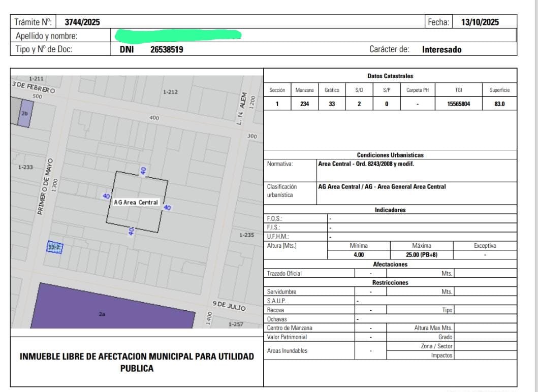The width and height of the screenshot is (538, 392).
Task: Select the DNI number 26538519
Action: pos(167,50)
